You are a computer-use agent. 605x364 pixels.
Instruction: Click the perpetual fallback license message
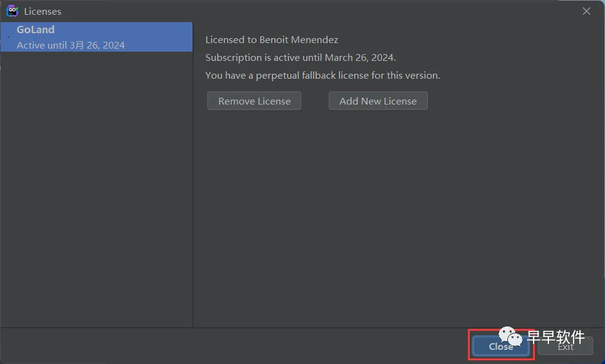[322, 75]
